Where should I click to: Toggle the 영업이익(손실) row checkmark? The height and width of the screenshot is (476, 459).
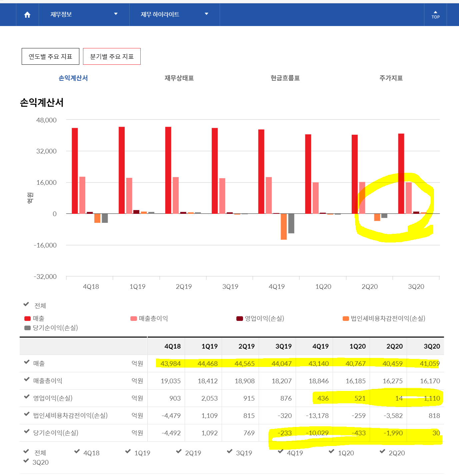pos(27,397)
